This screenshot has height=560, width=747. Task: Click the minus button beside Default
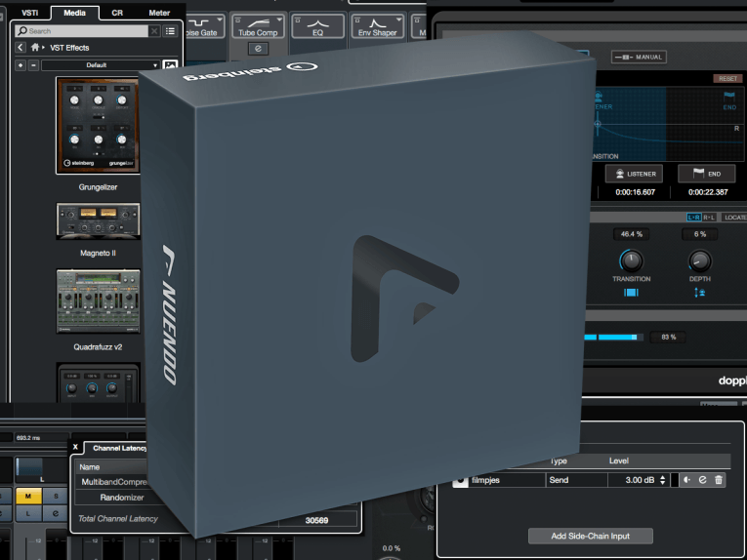click(33, 65)
